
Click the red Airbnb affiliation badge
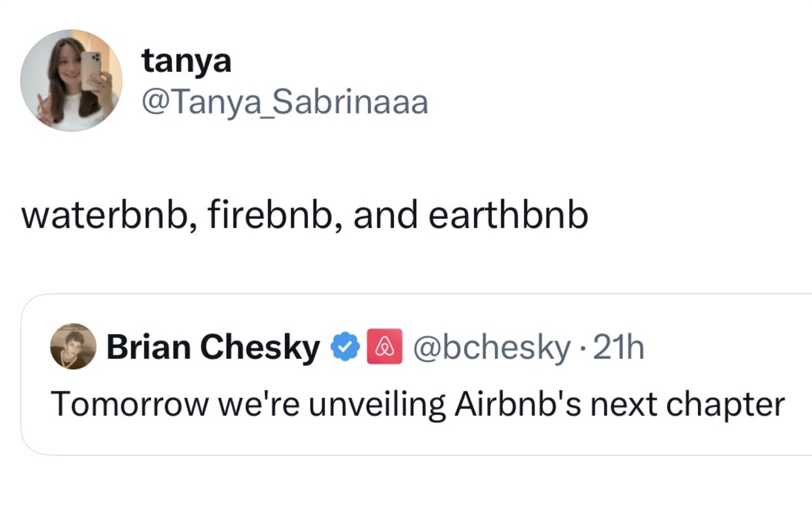[x=384, y=347]
